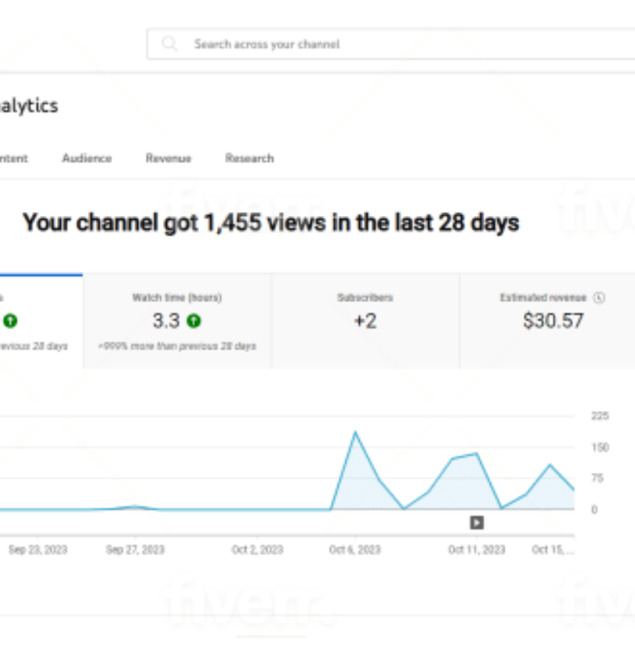635x672 pixels.
Task: Select the partially visible Content tab
Action: tap(14, 159)
